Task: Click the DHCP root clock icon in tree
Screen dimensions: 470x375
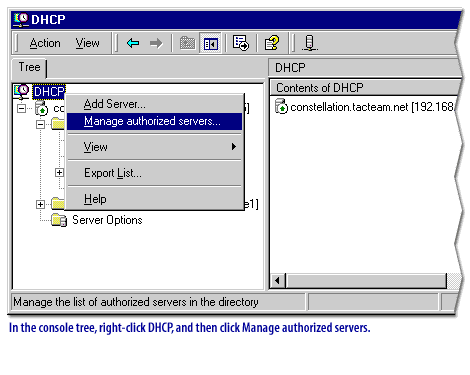Action: (x=21, y=91)
